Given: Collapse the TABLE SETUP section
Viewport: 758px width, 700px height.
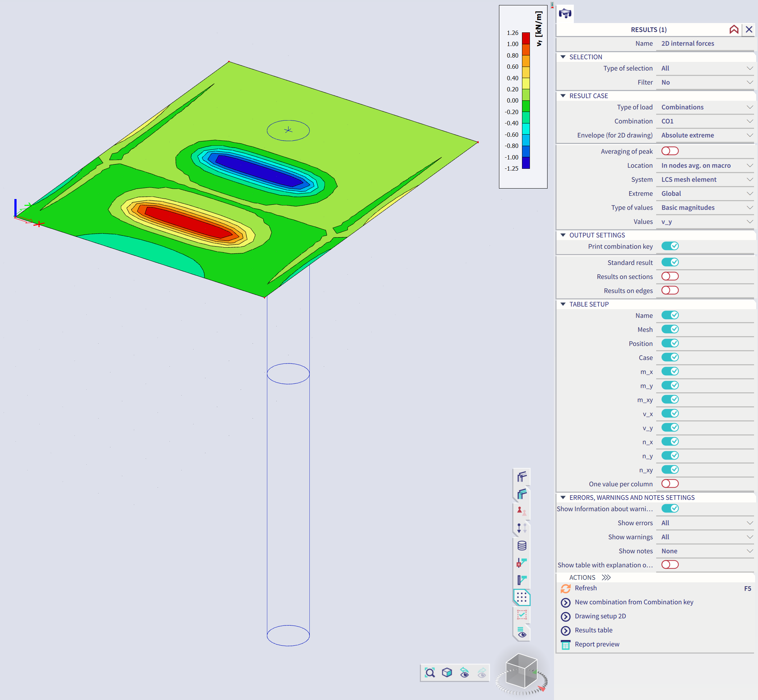Looking at the screenshot, I should [x=563, y=304].
